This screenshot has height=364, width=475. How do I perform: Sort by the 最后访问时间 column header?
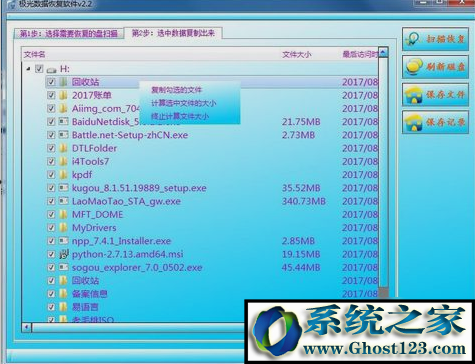coord(360,54)
